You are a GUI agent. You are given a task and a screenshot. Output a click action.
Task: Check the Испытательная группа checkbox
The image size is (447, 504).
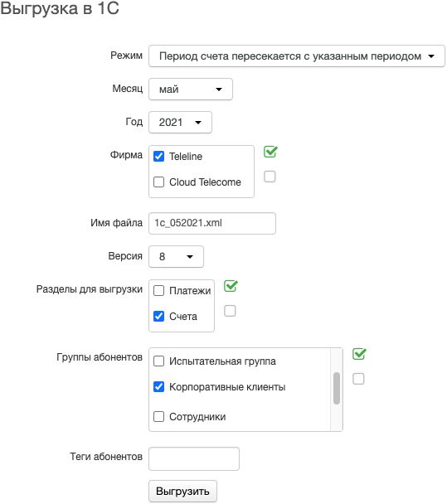pyautogui.click(x=159, y=361)
